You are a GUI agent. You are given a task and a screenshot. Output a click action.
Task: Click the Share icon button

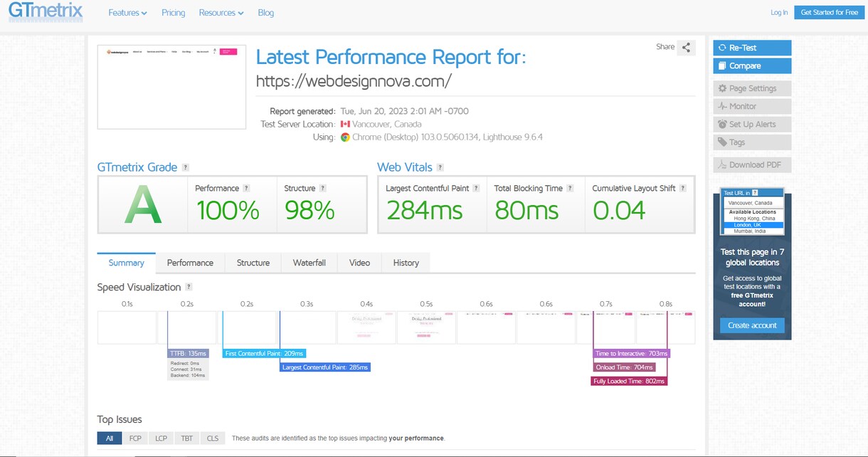687,48
